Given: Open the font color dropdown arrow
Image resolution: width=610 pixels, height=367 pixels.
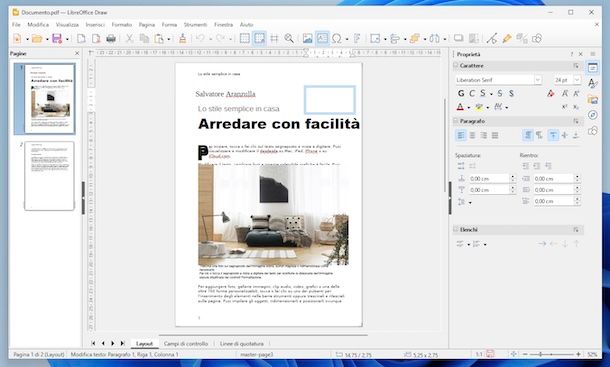Looking at the screenshot, I should coord(468,107).
